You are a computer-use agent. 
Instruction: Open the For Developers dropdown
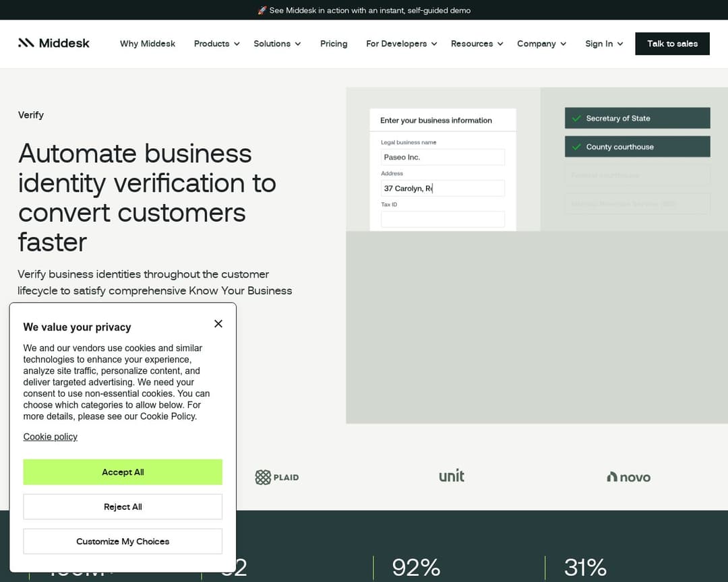click(x=402, y=44)
